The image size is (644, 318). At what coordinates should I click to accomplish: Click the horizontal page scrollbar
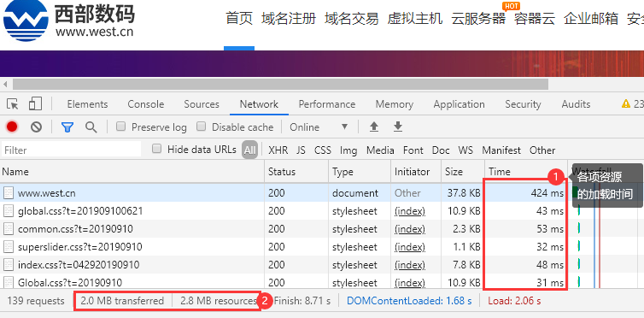280,85
